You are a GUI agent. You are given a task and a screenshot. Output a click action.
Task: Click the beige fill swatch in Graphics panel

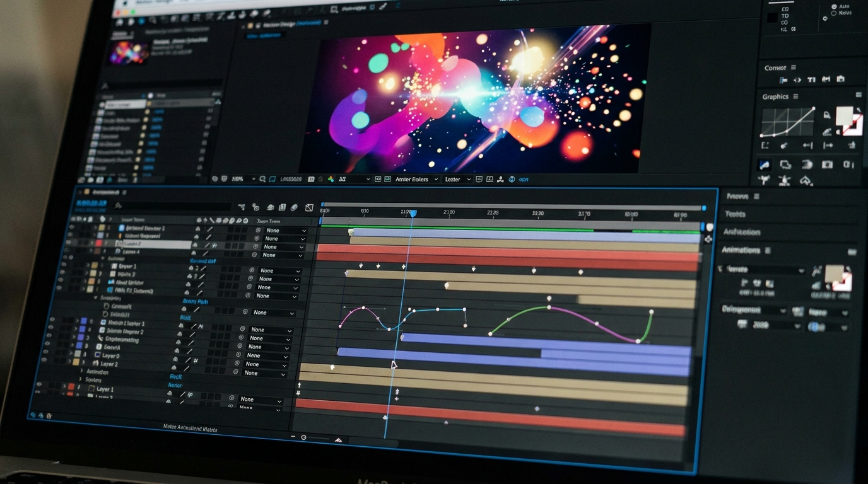tap(844, 115)
